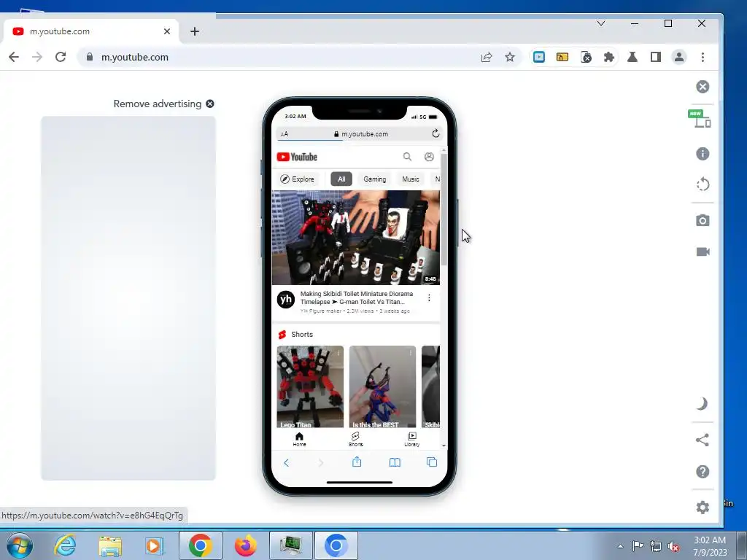Open the Windows Start button
The image size is (747, 560).
coord(19,545)
